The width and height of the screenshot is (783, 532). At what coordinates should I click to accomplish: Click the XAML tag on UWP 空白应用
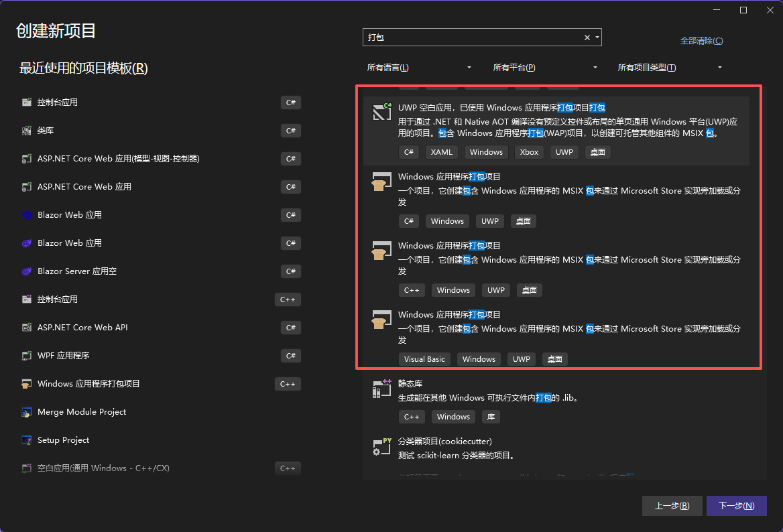pos(441,152)
